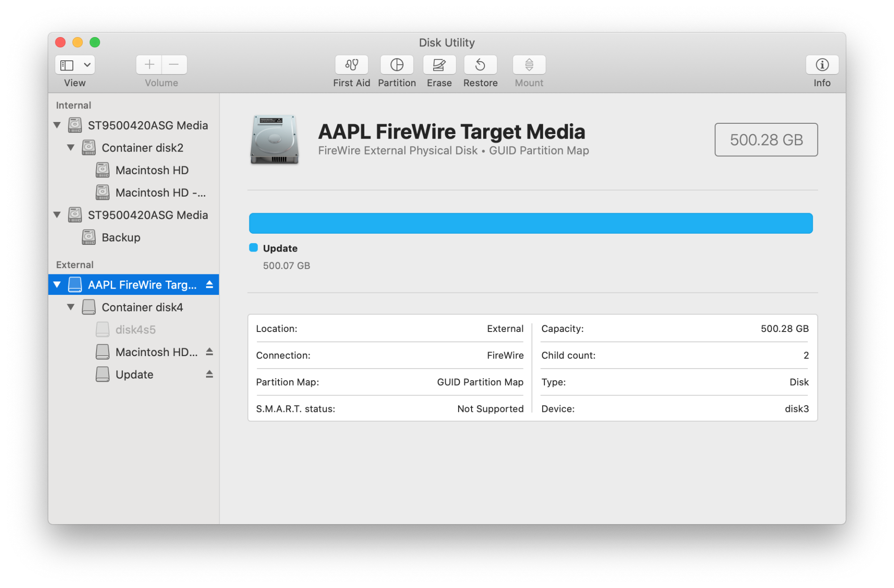Click AAPL FireWire Target Media heading
The image size is (894, 588).
point(451,131)
